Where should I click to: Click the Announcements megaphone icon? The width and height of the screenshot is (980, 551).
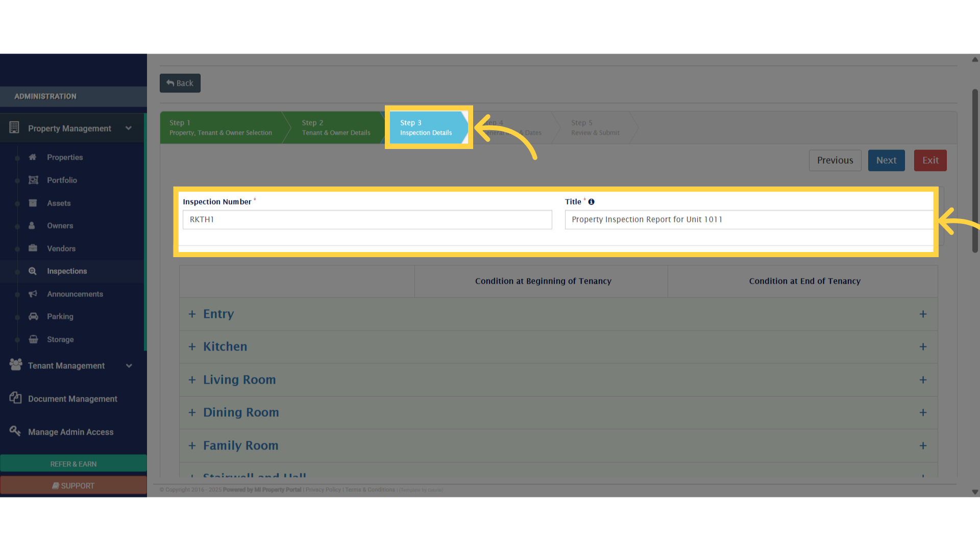click(x=33, y=294)
